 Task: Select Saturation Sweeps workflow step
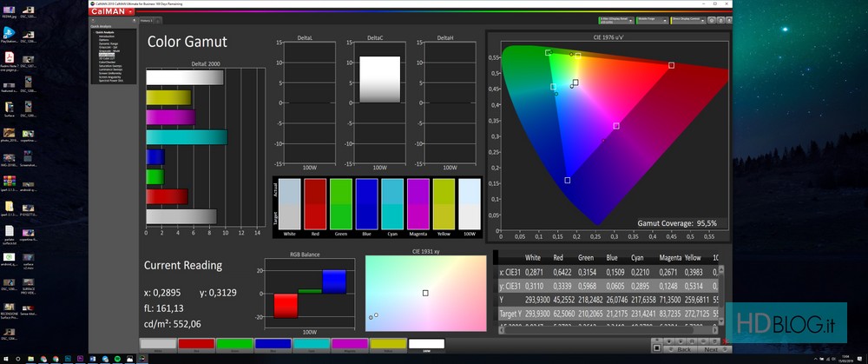109,66
